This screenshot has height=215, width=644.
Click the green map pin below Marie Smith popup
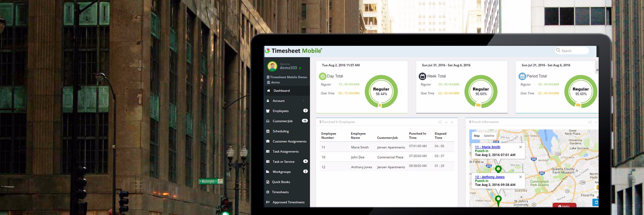click(498, 169)
